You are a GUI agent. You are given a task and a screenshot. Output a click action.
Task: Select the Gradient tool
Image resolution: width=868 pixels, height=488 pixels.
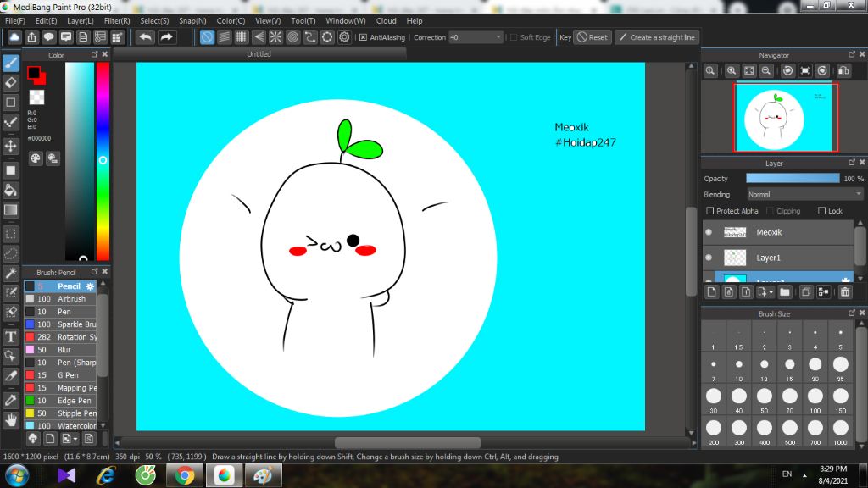coord(11,210)
